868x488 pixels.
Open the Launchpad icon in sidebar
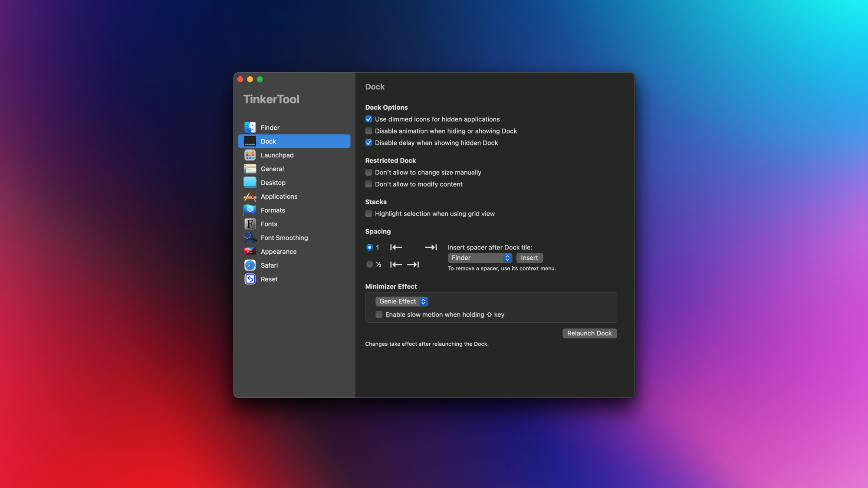point(250,155)
